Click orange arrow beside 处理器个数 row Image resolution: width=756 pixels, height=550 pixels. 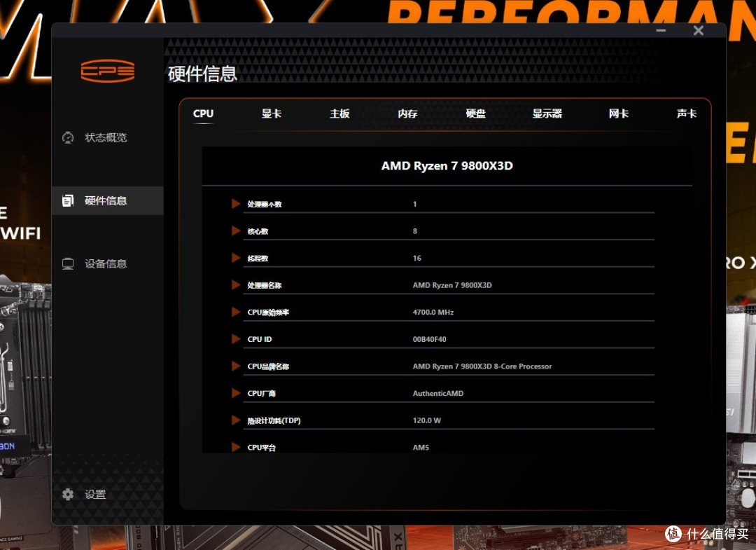(236, 204)
